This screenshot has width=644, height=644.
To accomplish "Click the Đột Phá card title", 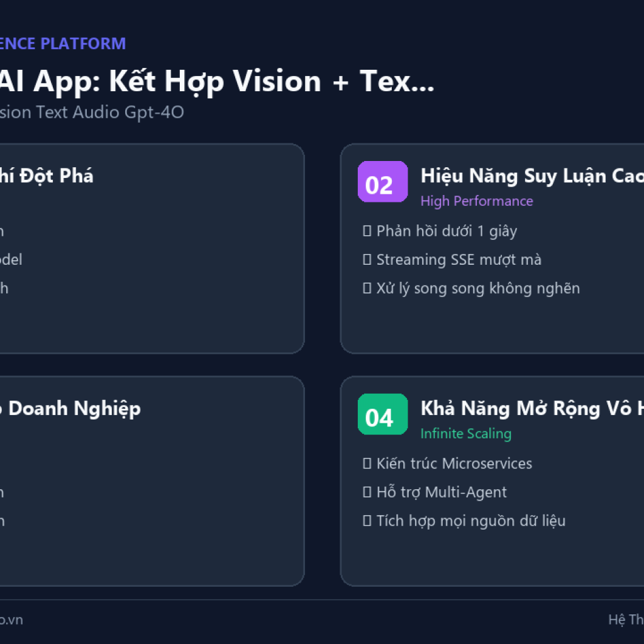I will (47, 176).
